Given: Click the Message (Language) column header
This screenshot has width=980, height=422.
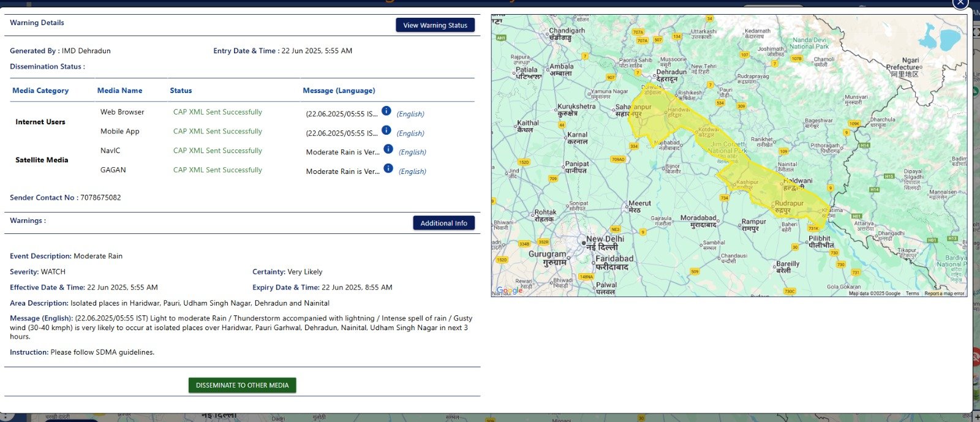Looking at the screenshot, I should click(x=339, y=91).
